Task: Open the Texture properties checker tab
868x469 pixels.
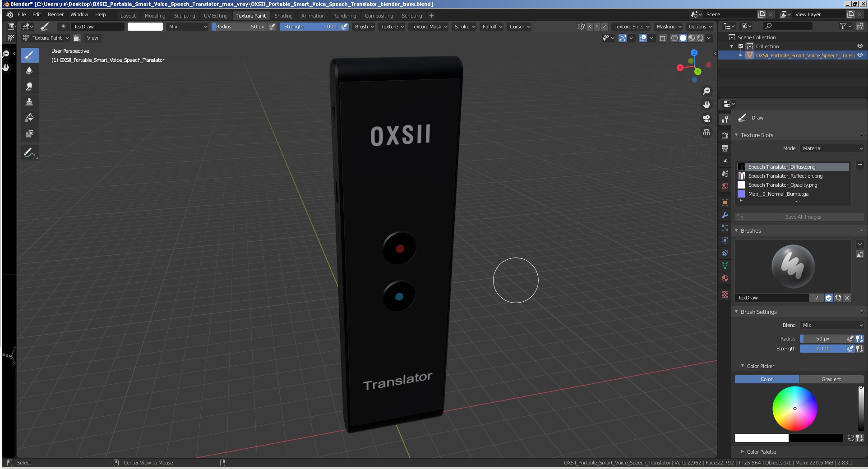Action: pos(725,294)
